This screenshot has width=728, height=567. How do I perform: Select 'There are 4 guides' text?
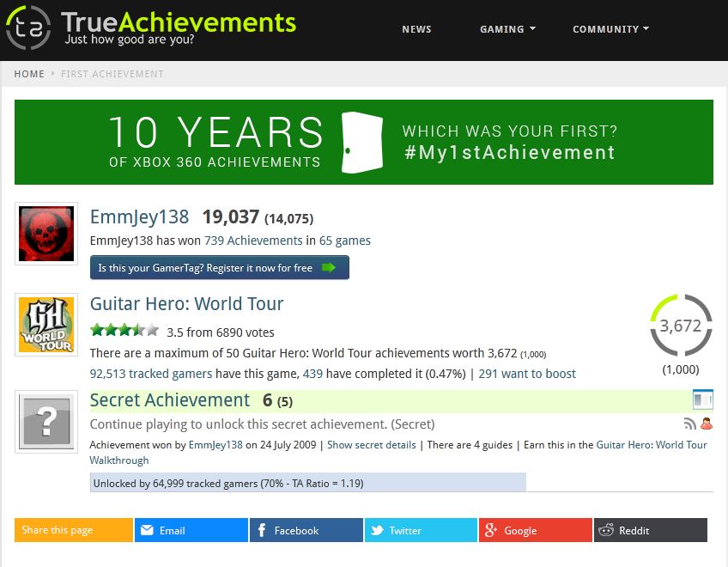470,445
